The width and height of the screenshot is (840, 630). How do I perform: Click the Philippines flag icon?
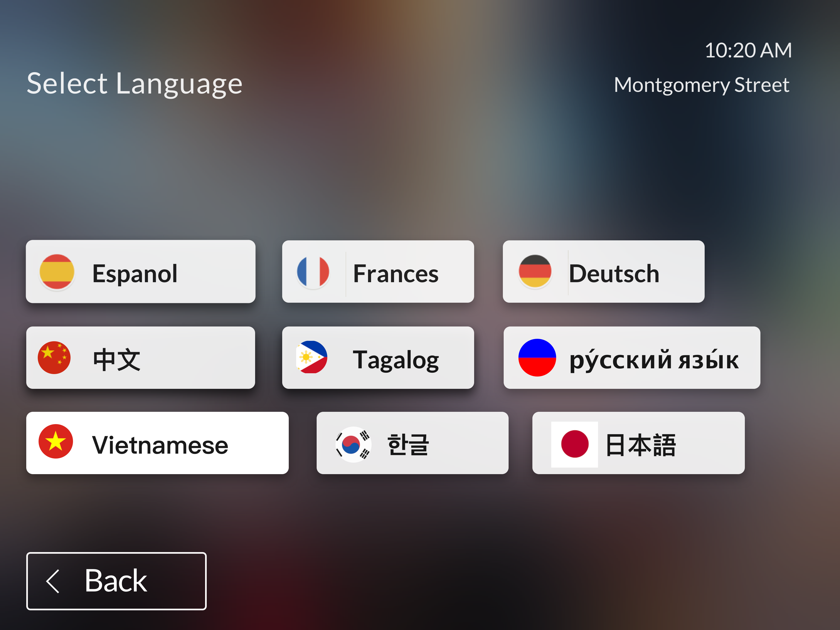pyautogui.click(x=312, y=357)
